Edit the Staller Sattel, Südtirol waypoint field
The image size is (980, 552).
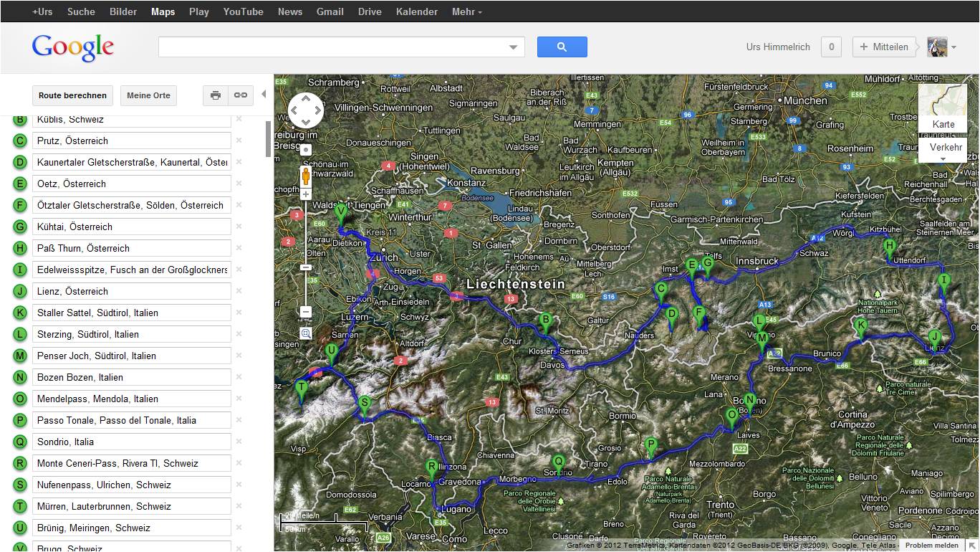pyautogui.click(x=131, y=313)
